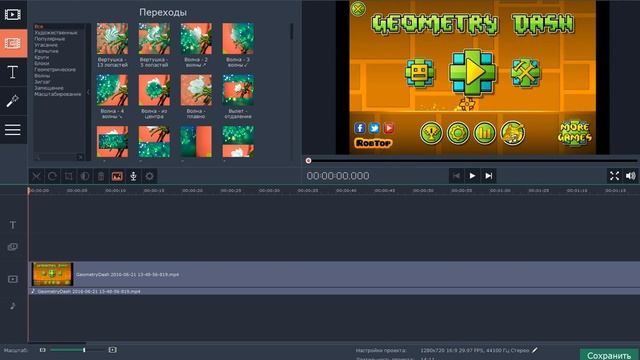Click the preview seek bar handle
Viewport: 640px width, 360px height.
coord(309,161)
